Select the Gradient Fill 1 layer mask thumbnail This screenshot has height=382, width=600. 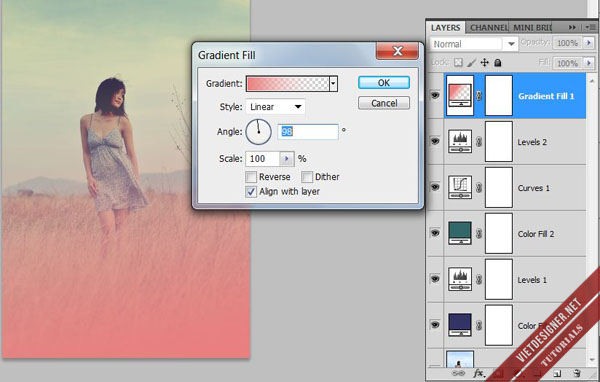tap(499, 95)
